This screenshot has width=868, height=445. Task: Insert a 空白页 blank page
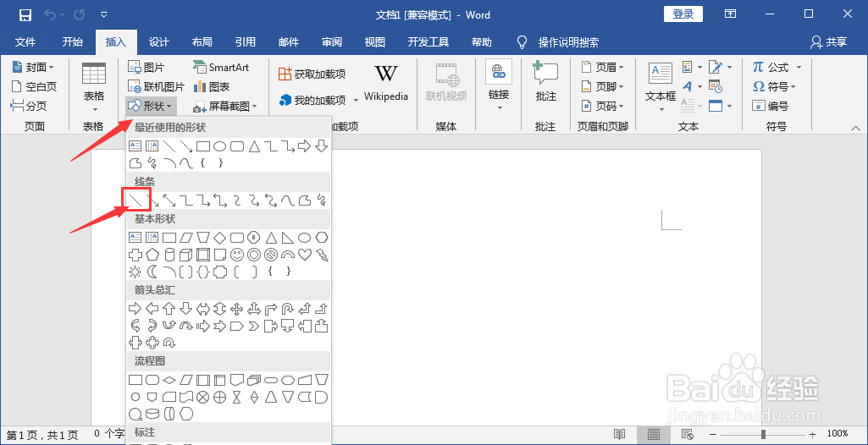(34, 87)
